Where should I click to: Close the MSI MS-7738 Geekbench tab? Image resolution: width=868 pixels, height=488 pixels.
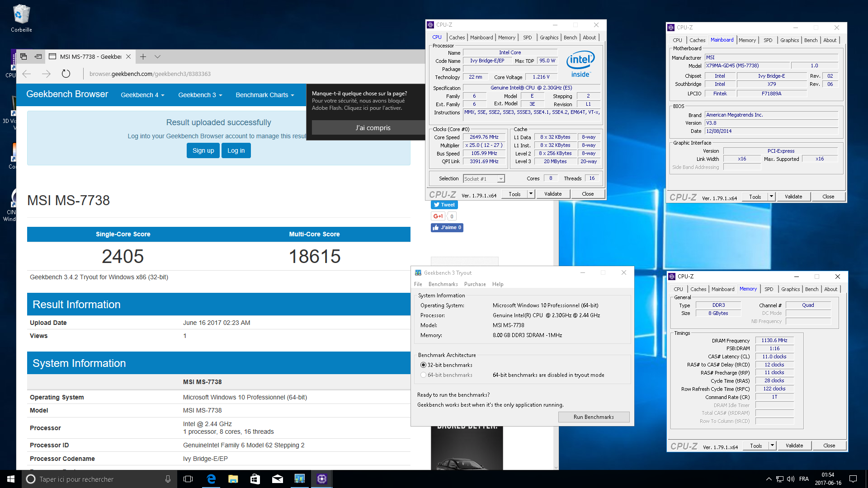point(128,56)
